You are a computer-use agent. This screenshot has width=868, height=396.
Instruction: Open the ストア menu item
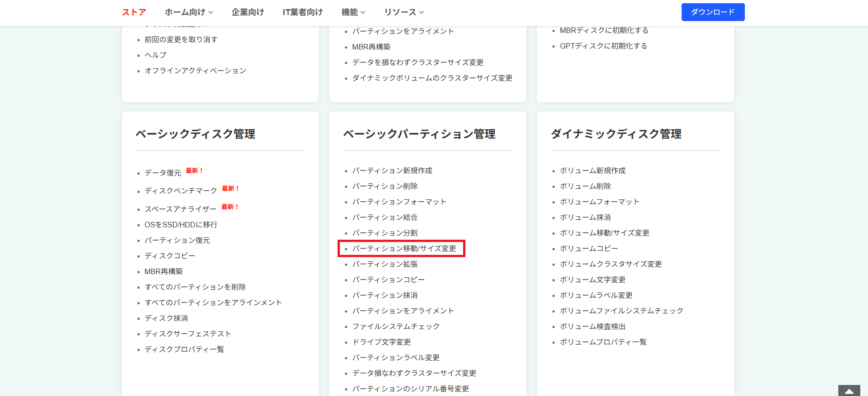point(134,12)
